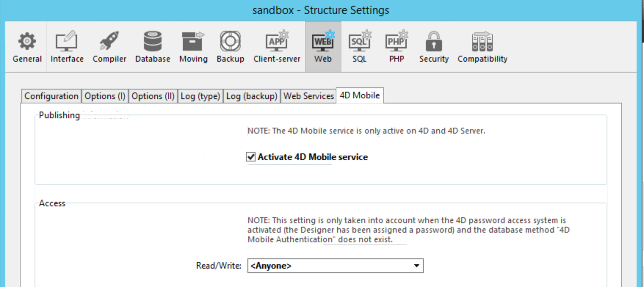Switch to the Options (II) tab
The height and width of the screenshot is (287, 644).
[153, 96]
